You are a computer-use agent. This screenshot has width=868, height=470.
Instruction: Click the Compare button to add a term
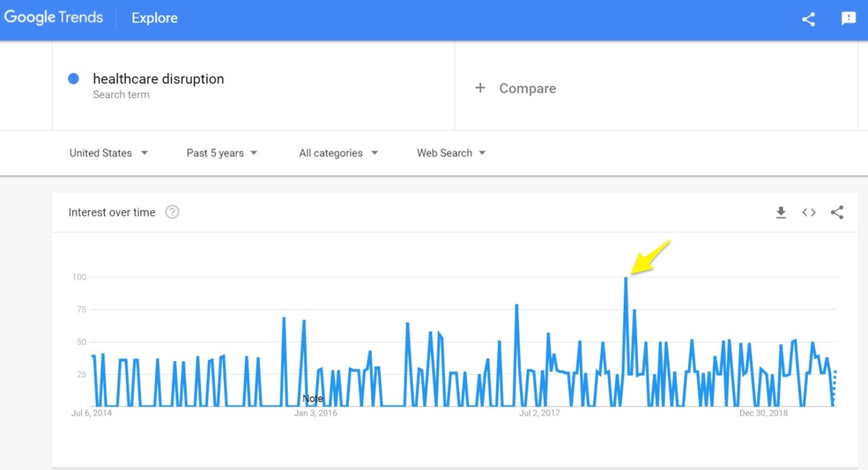[x=527, y=88]
